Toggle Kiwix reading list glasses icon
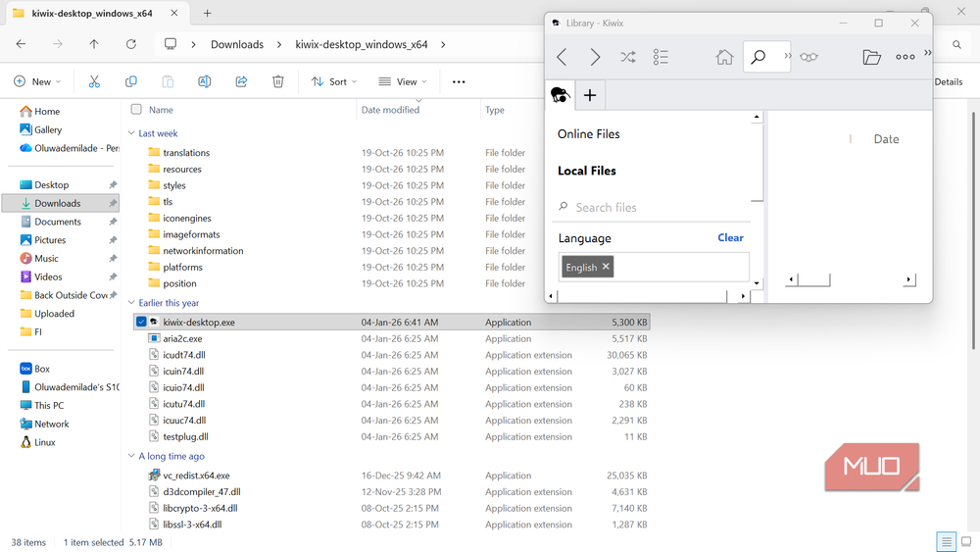This screenshot has height=552, width=980. [808, 57]
